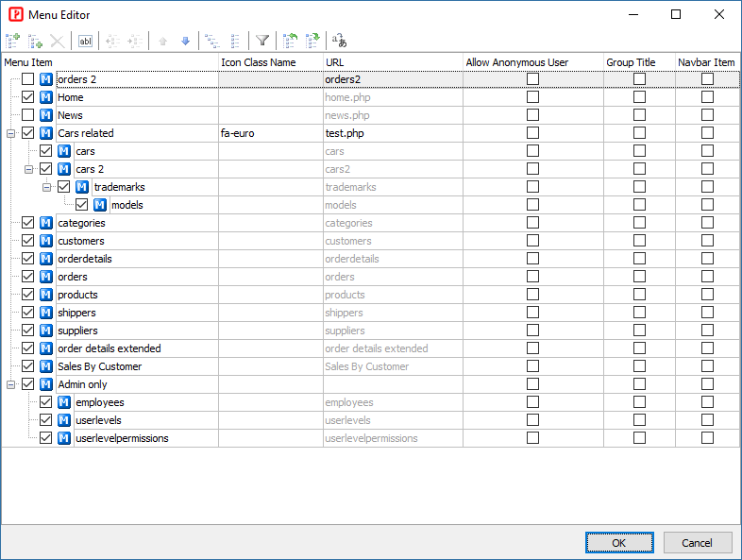The image size is (742, 560).
Task: Click the M icon beside userlevelpermissions
Action: 64,438
